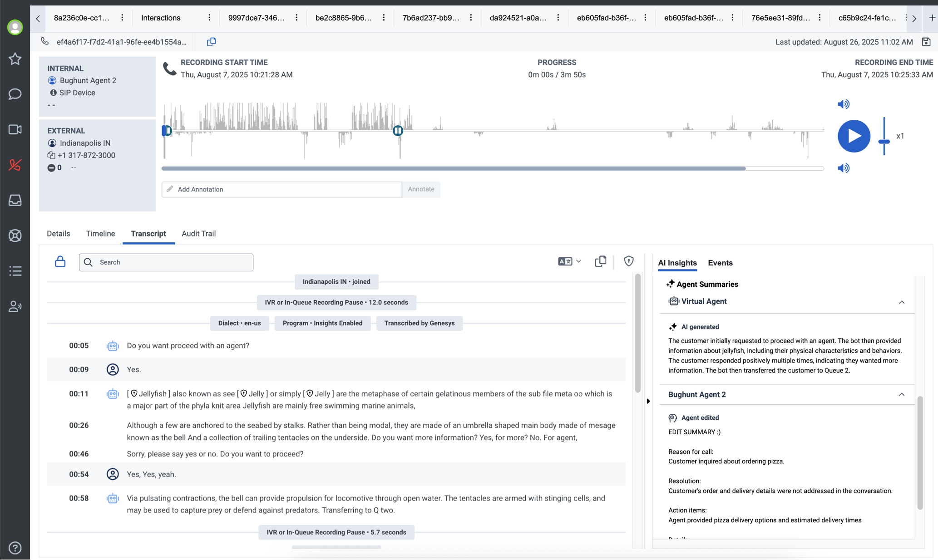Copy the transcript to clipboard
Viewport: 938px width, 560px height.
(x=600, y=261)
